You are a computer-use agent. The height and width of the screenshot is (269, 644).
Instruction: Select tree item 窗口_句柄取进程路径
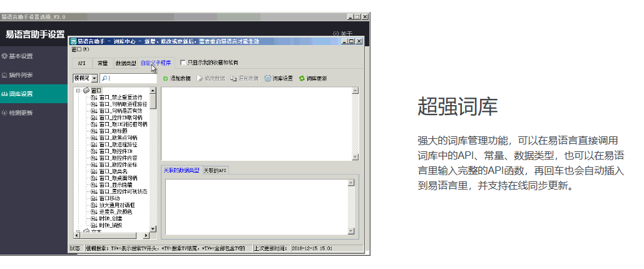[123, 104]
